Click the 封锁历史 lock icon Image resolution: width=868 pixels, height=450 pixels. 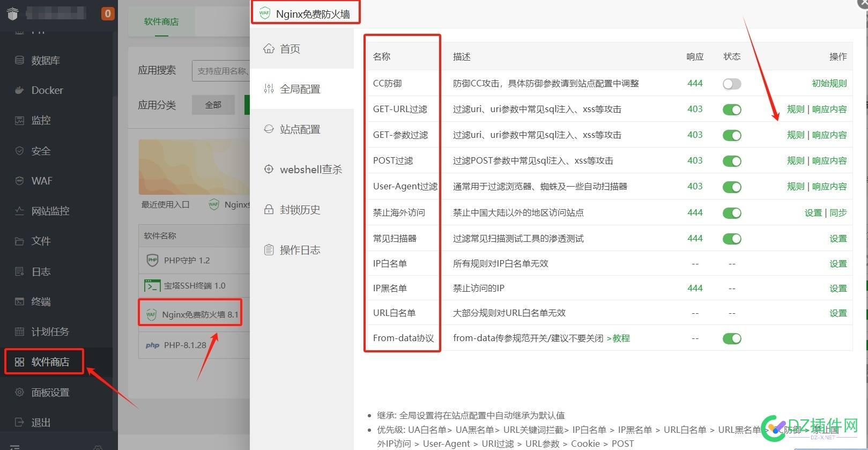(269, 209)
